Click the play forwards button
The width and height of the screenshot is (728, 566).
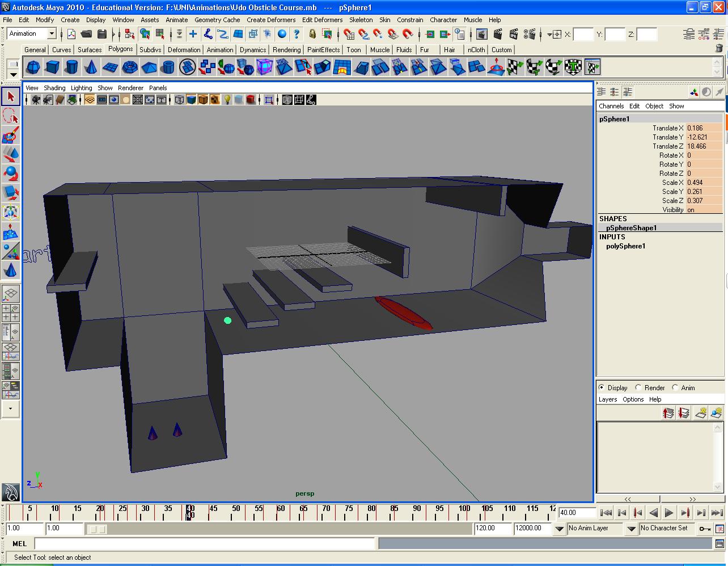click(669, 513)
